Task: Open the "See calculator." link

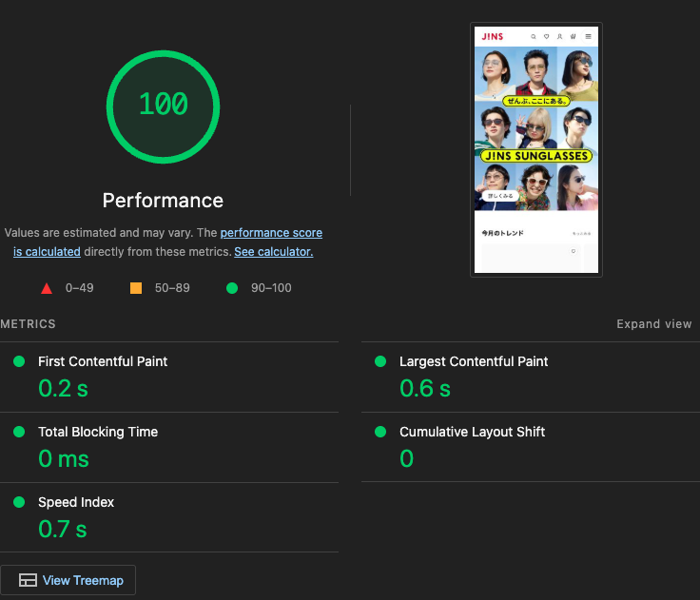Action: click(273, 252)
